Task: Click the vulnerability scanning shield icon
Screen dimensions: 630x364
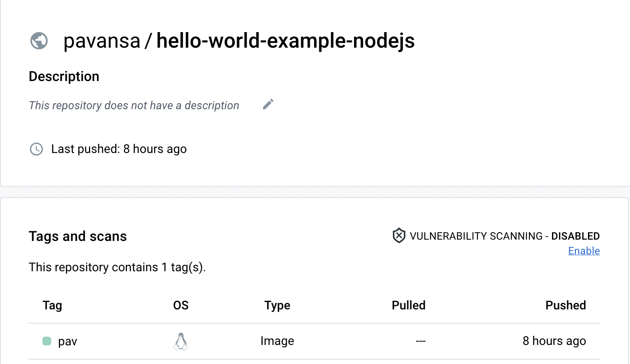Action: (x=398, y=236)
